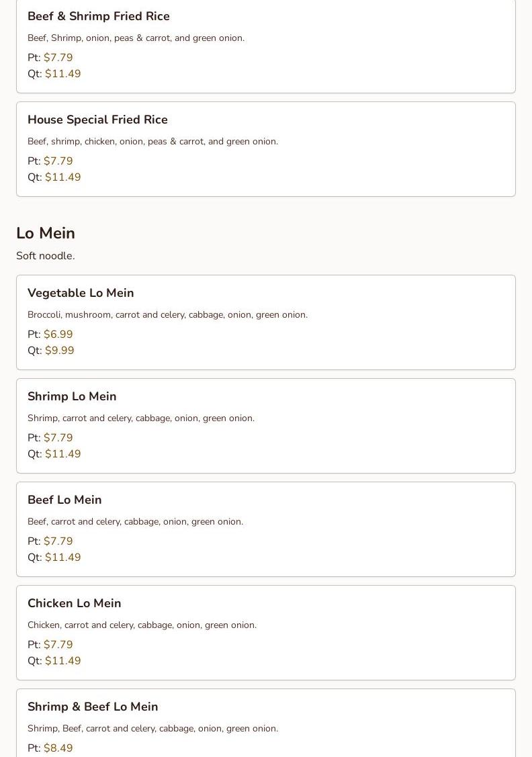Image resolution: width=532 pixels, height=757 pixels.
Task: Open the Chicken Lo Mein card
Action: (x=266, y=633)
